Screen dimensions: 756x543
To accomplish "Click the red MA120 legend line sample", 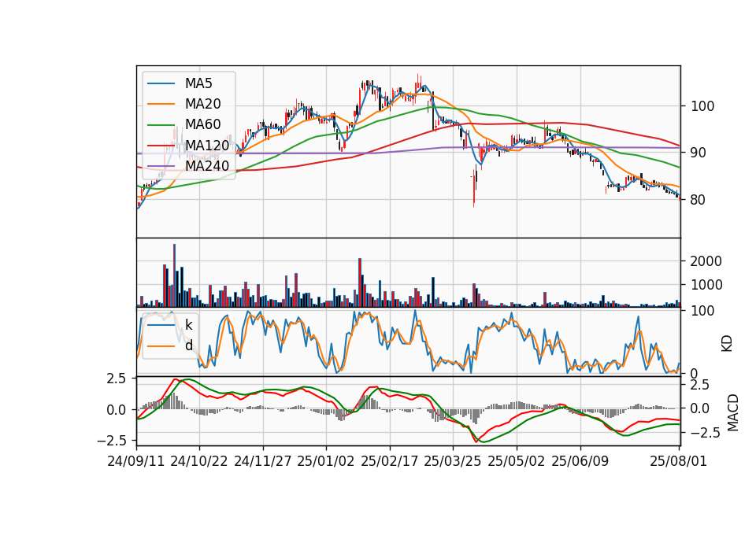I will pos(161,145).
